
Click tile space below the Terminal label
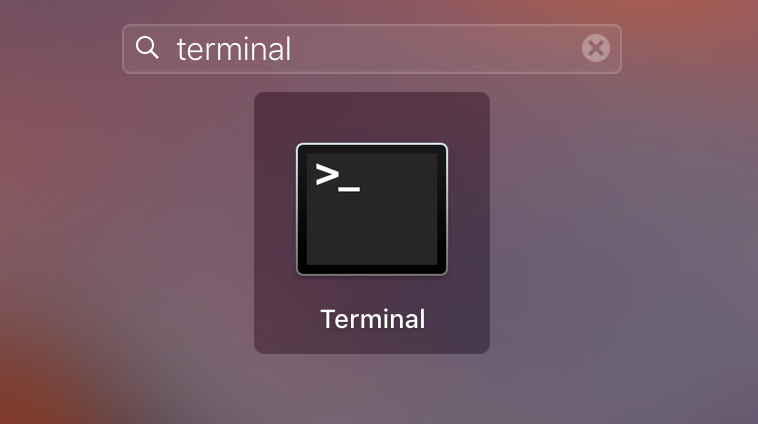[x=372, y=343]
